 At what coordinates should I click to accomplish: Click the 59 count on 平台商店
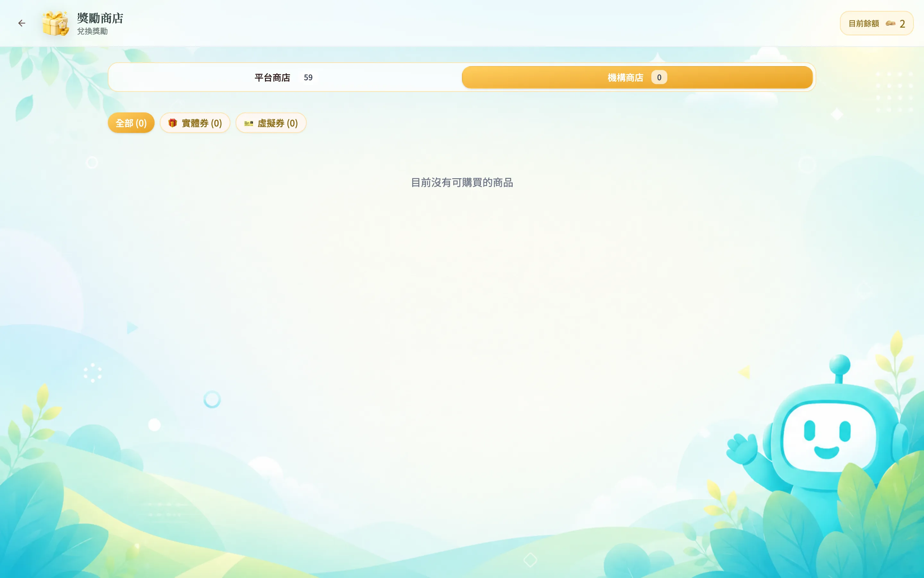[x=308, y=77]
